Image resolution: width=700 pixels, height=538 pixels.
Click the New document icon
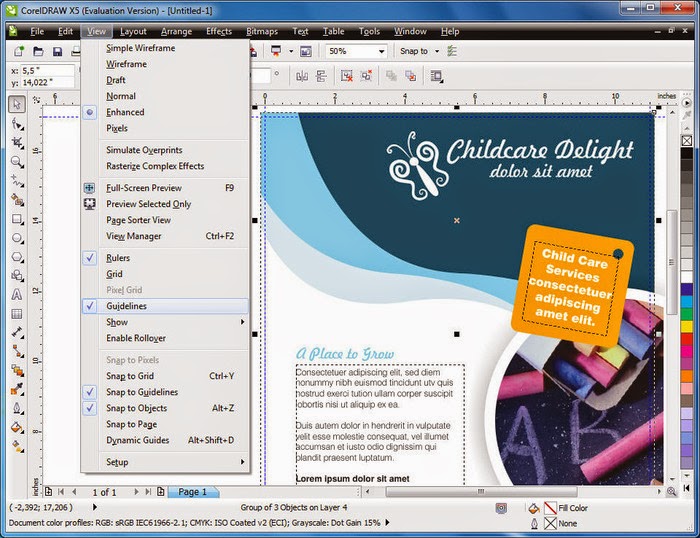tap(19, 51)
